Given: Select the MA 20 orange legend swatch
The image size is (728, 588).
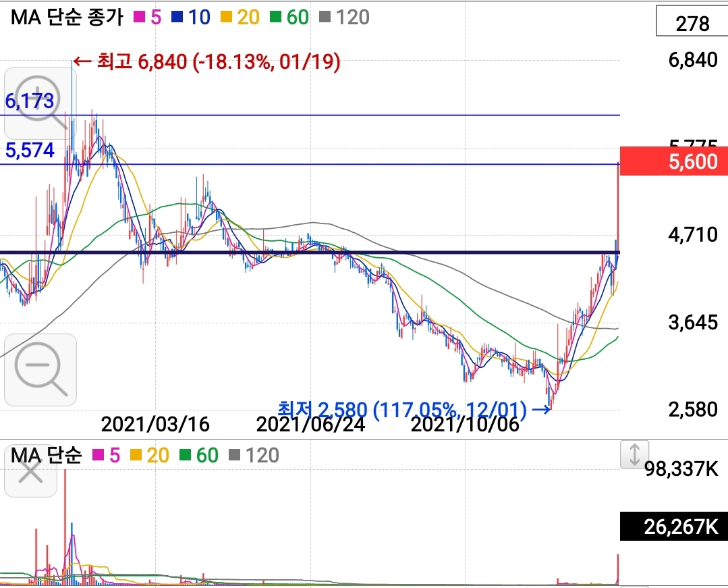Looking at the screenshot, I should pos(225,17).
